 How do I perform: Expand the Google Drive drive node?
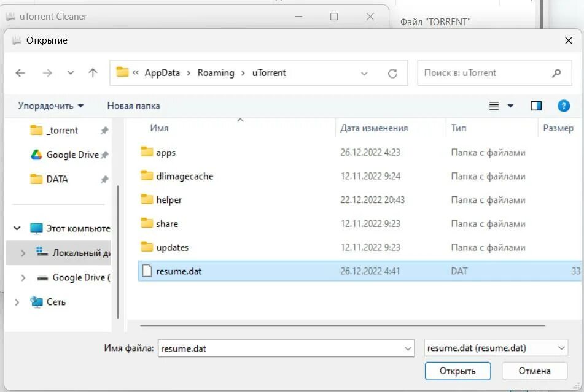(x=23, y=277)
